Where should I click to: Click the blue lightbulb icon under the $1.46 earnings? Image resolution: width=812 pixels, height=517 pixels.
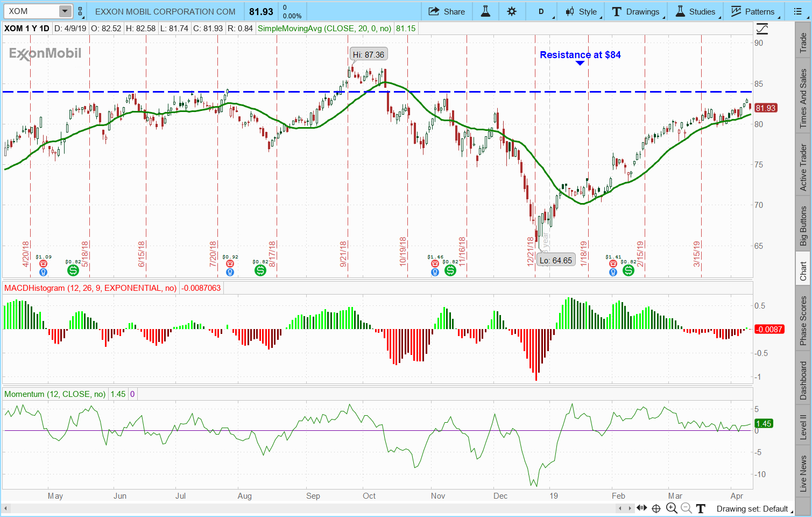(435, 273)
